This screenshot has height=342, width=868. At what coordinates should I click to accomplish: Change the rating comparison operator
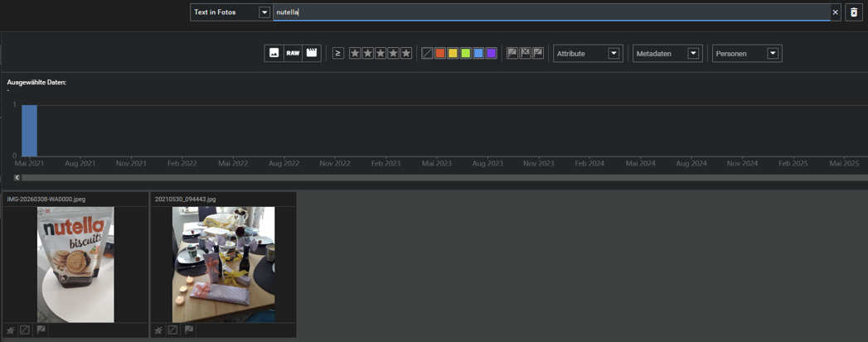(338, 53)
